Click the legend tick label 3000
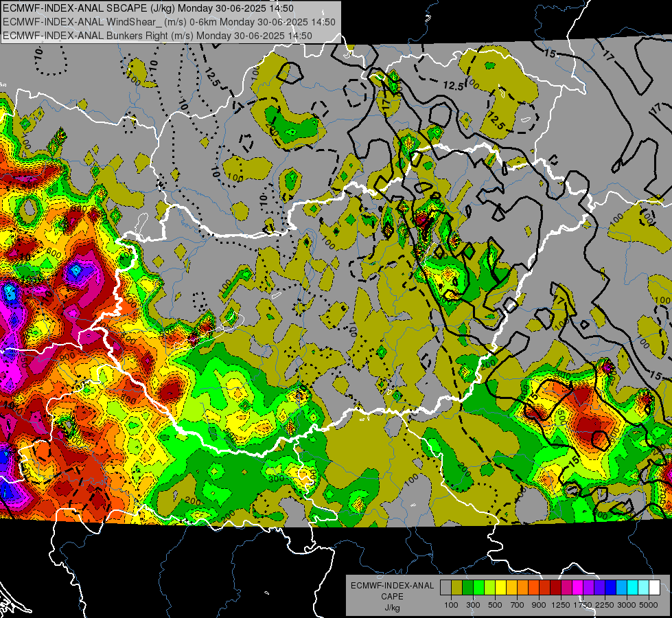 point(627,605)
